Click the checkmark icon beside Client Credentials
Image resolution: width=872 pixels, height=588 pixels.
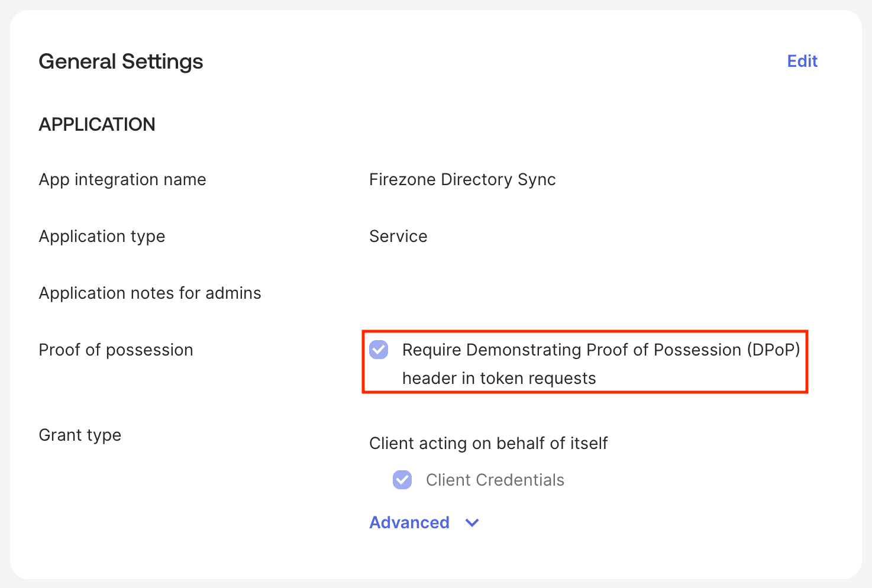(402, 480)
